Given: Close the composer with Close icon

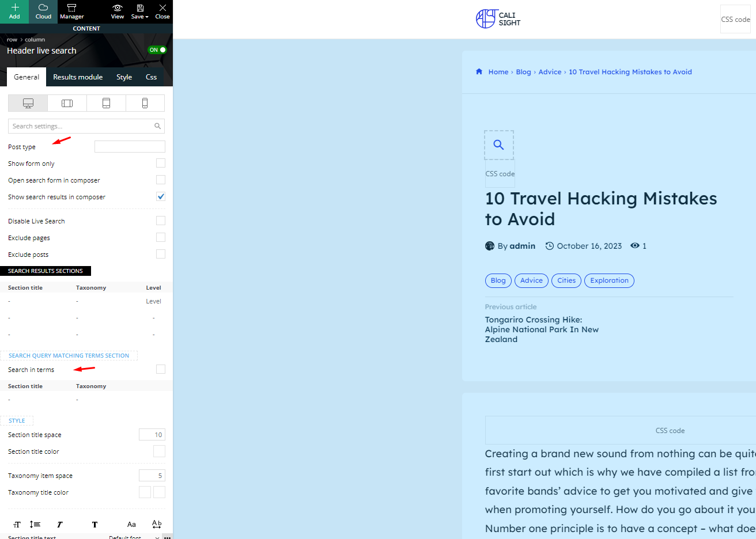Looking at the screenshot, I should [x=162, y=7].
